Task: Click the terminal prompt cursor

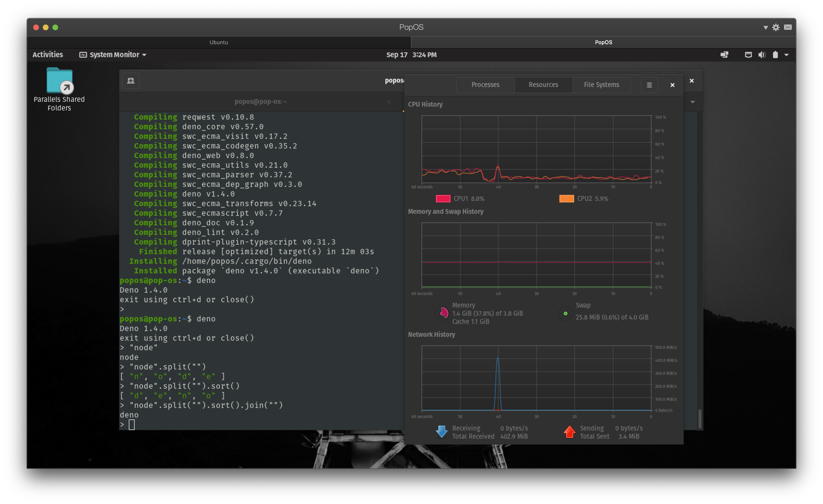Action: (x=132, y=425)
